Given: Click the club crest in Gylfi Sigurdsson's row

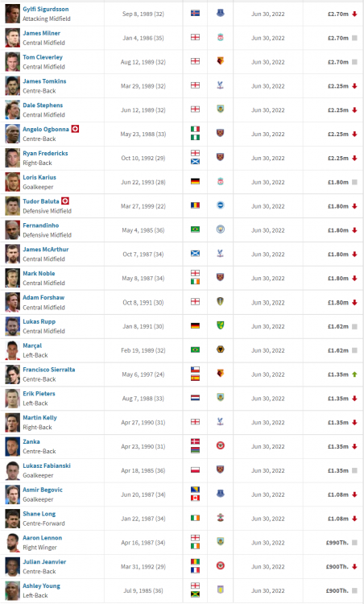Looking at the screenshot, I should (221, 14).
